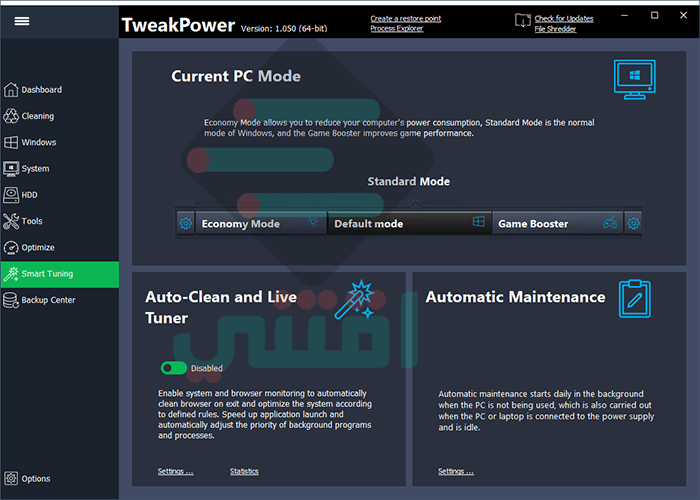Click the HDD drive icon
The height and width of the screenshot is (500, 700).
[x=11, y=195]
